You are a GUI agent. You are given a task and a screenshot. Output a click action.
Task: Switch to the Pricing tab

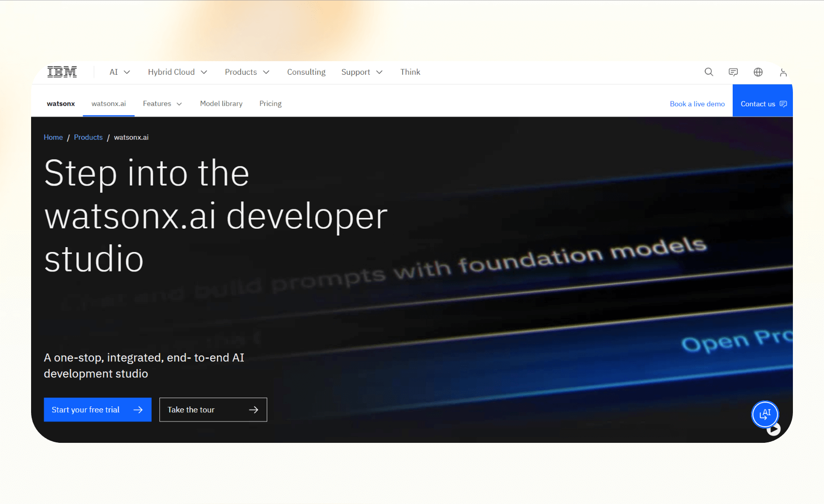click(270, 103)
